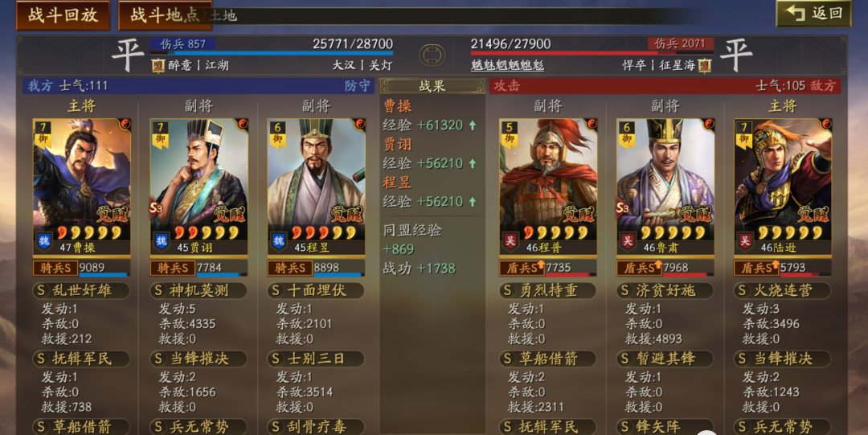
Task: Click the center alliance emblem icon
Action: point(432,55)
